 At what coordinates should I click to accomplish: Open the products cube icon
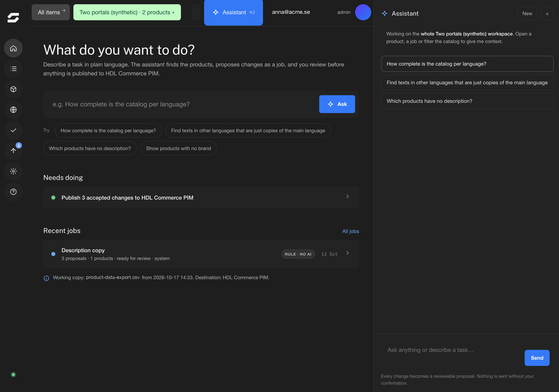click(x=13, y=89)
